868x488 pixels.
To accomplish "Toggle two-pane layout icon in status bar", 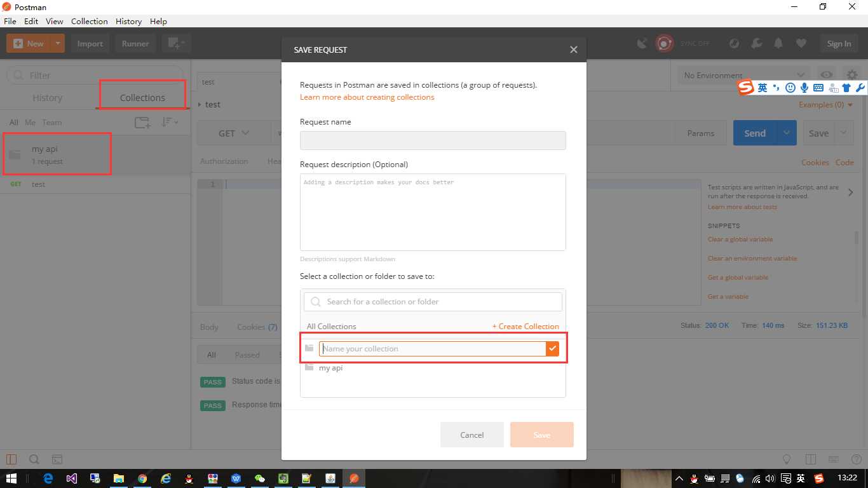I will pos(810,459).
